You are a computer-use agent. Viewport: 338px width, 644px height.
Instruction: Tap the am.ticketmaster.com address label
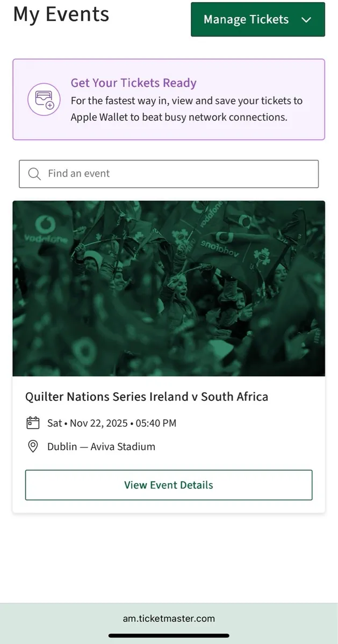pyautogui.click(x=169, y=618)
